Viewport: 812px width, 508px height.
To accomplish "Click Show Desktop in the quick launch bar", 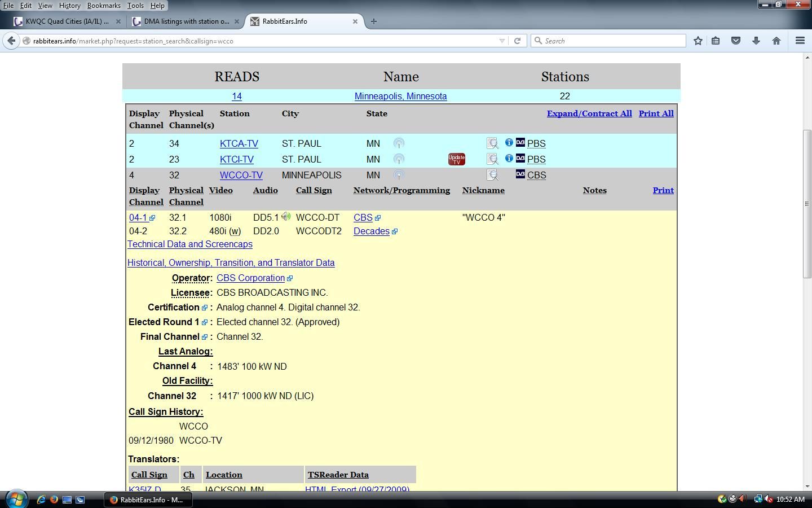I will 67,500.
